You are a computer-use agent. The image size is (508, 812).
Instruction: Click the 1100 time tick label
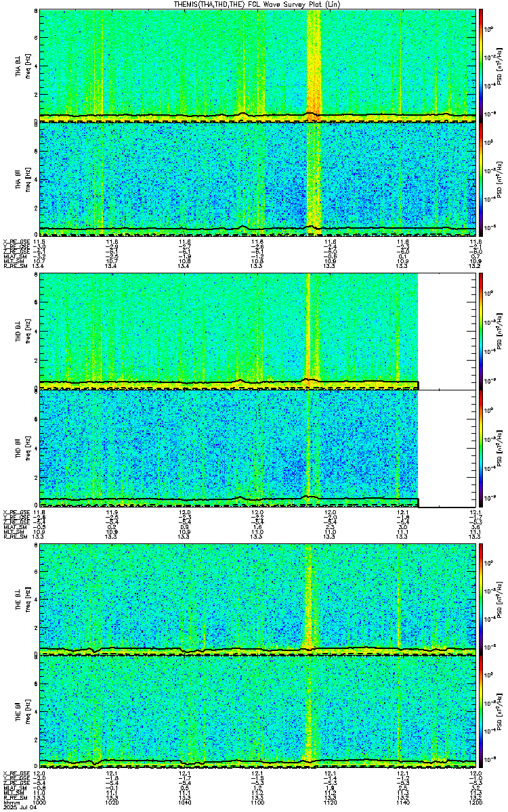coord(257,803)
